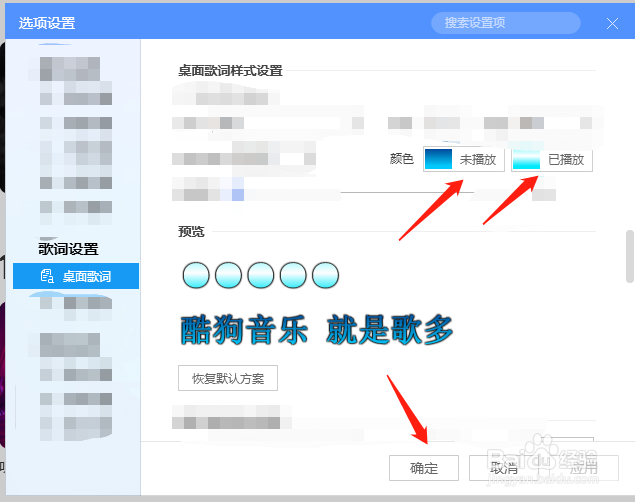The width and height of the screenshot is (635, 502).
Task: Click the 酷狗音乐 就是歌多 lyric preview
Action: [316, 330]
